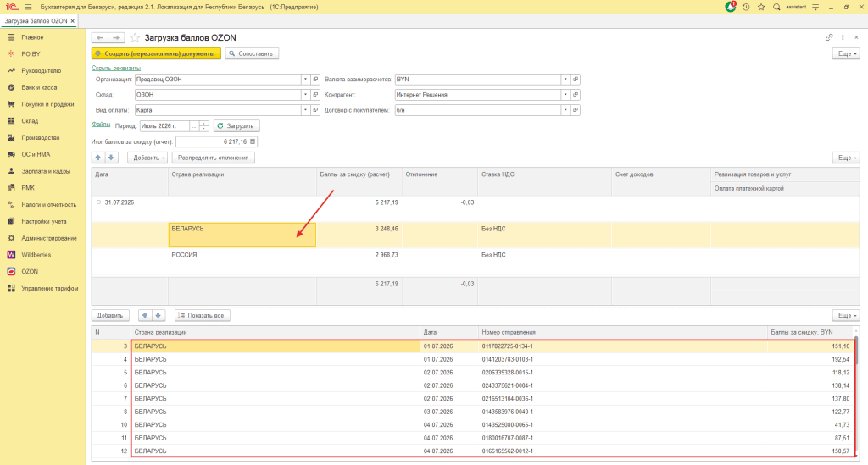
Task: Open Еще menu above lower table
Action: coord(846,315)
